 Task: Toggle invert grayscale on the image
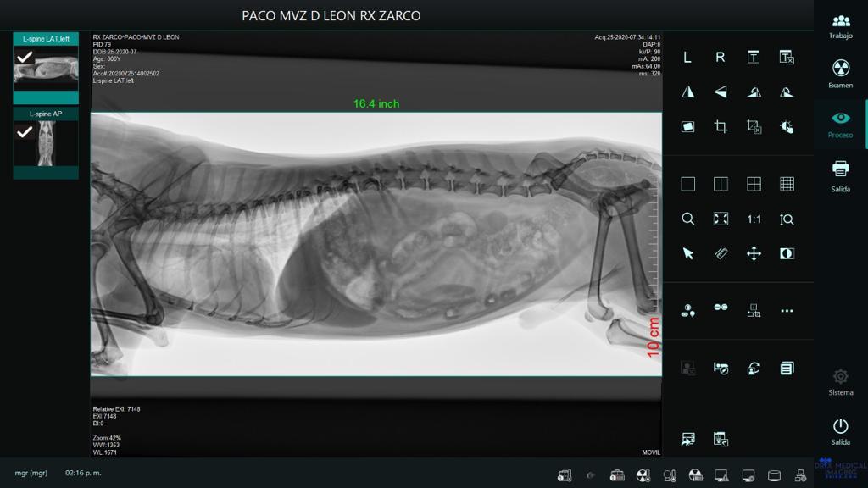click(x=787, y=253)
